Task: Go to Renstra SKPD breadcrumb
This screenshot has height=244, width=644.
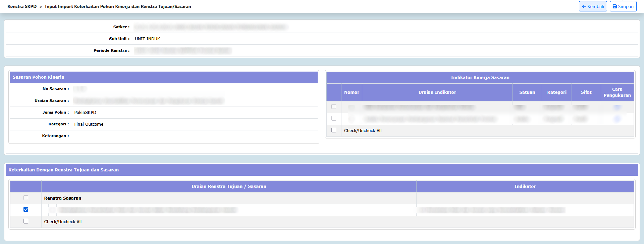Action: click(x=22, y=6)
